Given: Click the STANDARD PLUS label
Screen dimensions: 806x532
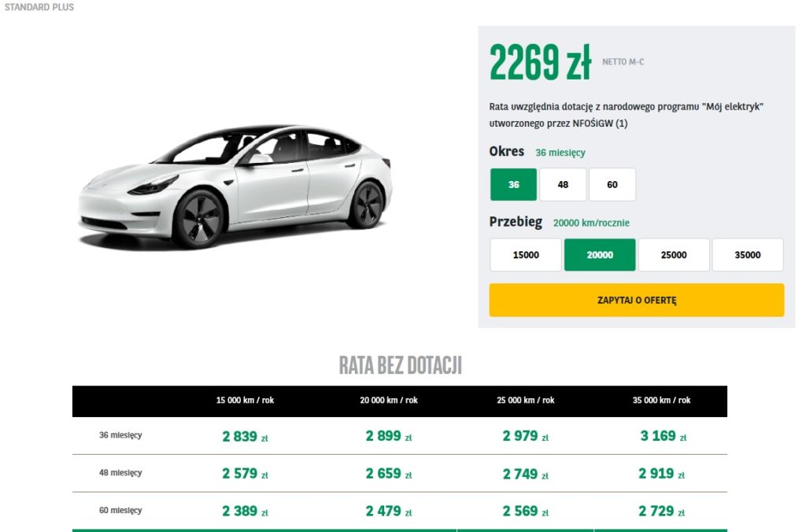Looking at the screenshot, I should [x=39, y=7].
